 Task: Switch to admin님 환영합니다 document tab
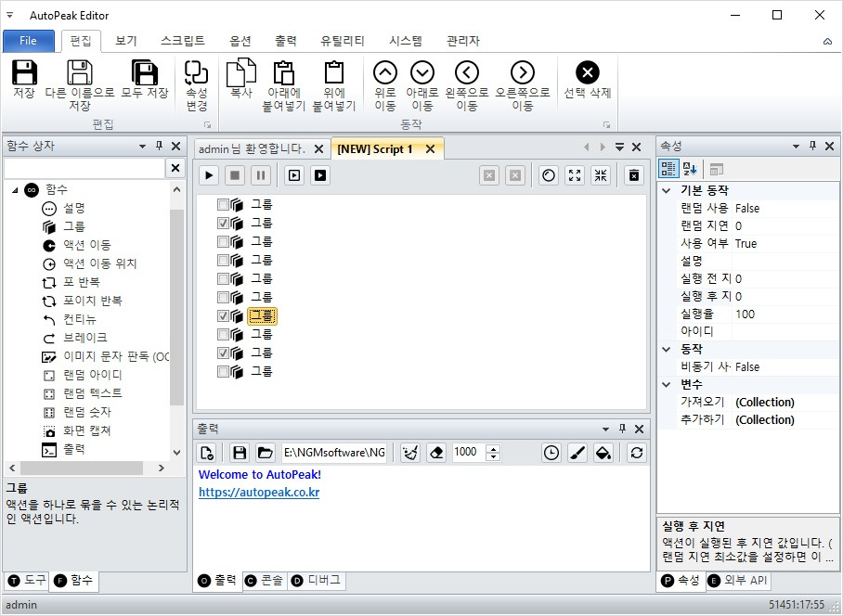coord(252,148)
